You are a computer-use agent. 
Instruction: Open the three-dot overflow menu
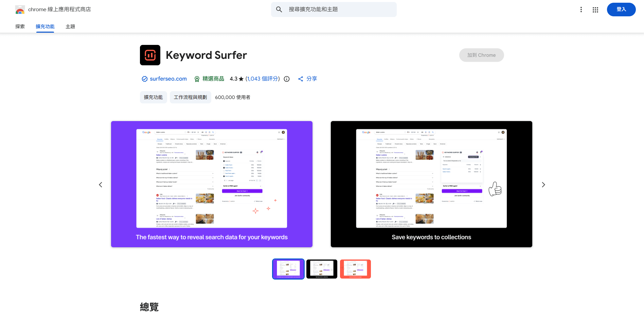coord(581,10)
